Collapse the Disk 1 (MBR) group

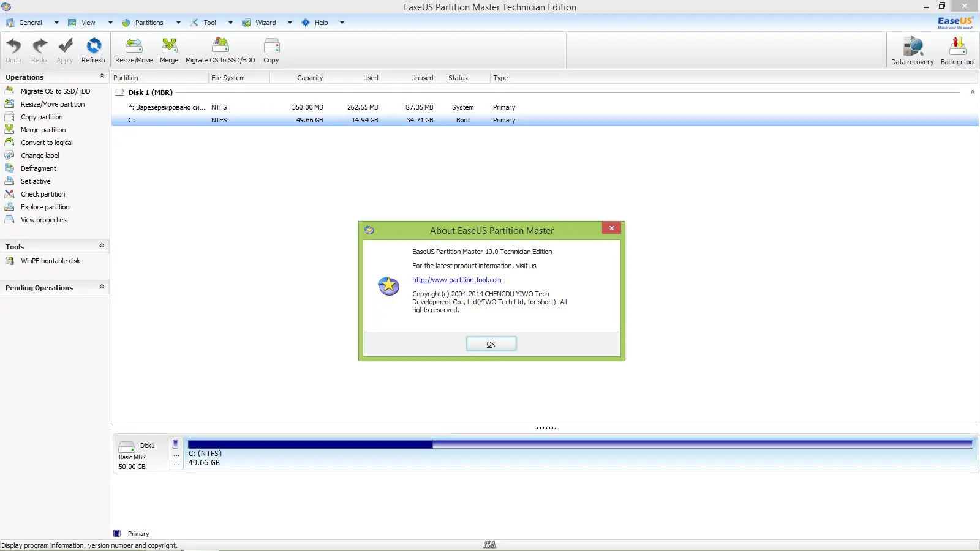[x=973, y=92]
